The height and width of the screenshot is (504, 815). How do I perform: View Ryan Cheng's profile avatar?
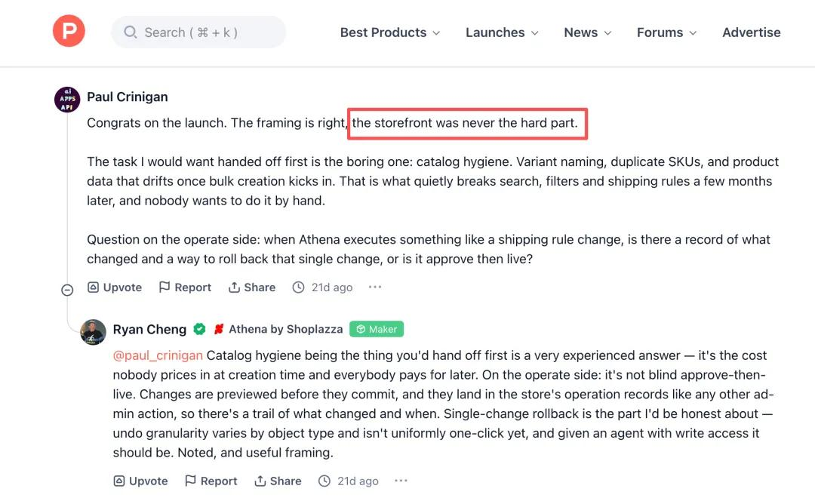point(93,332)
